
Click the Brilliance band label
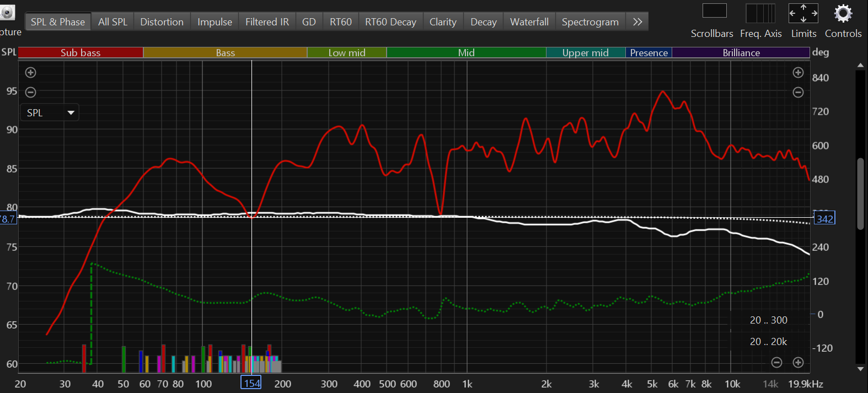[741, 53]
